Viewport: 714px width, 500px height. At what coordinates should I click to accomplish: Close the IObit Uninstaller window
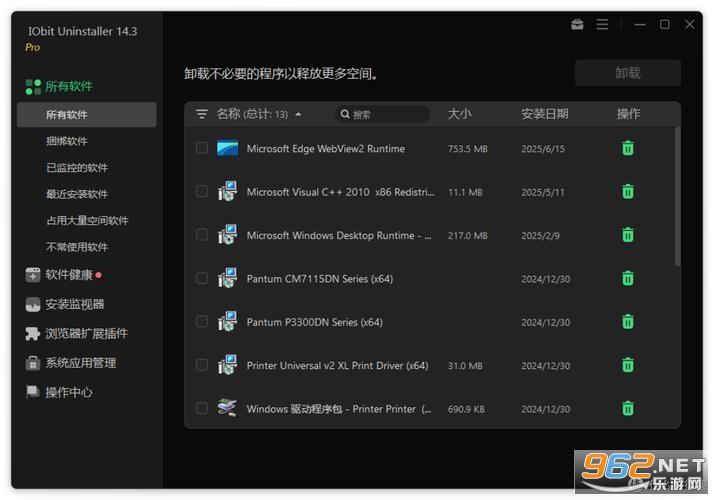coord(689,24)
